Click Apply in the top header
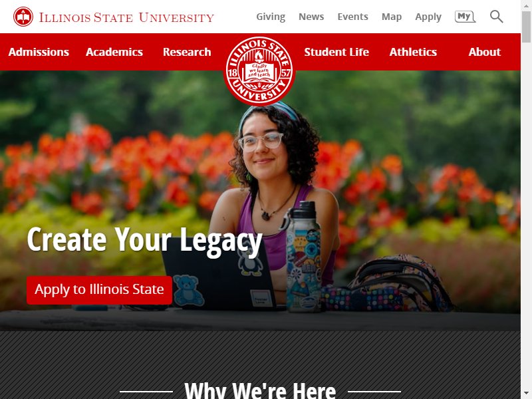Screen dimensions: 532x399 click(x=428, y=17)
